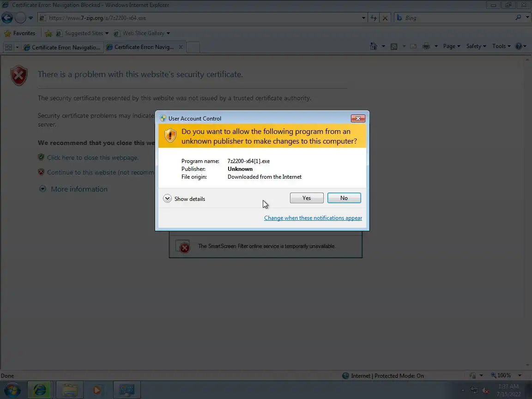Open the search provider dropdown arrow
532x399 pixels.
click(527, 17)
